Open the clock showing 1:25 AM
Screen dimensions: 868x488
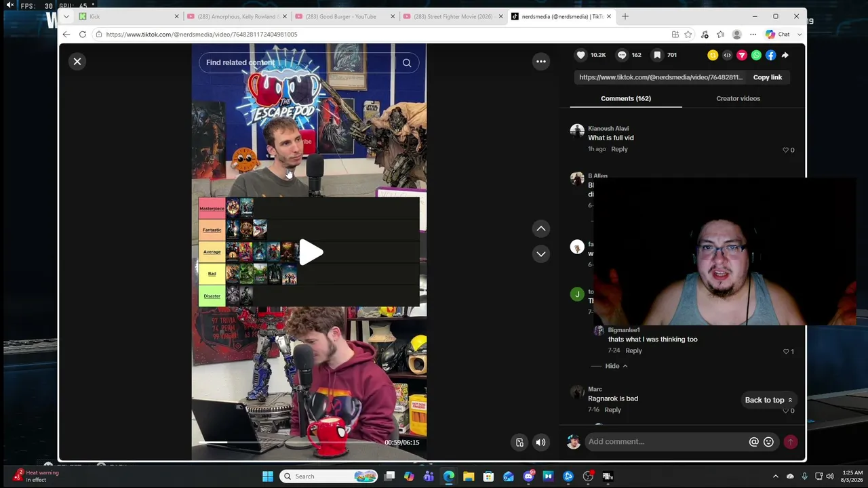852,476
